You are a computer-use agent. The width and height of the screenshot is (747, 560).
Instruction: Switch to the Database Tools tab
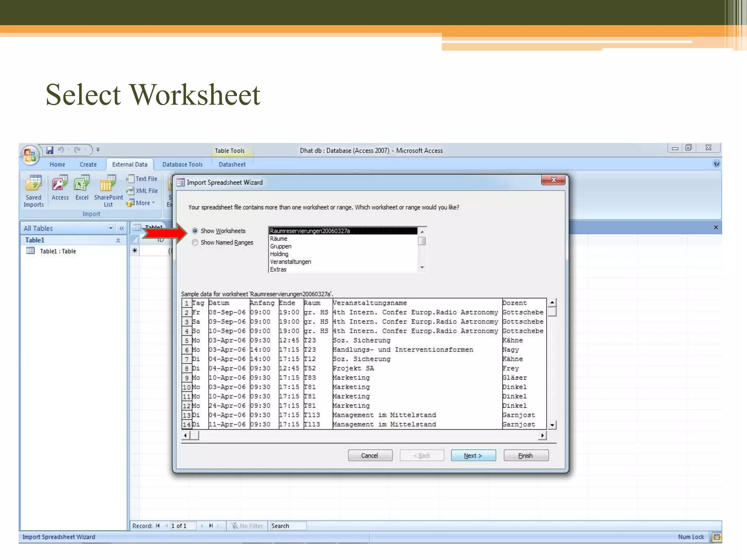coord(182,164)
